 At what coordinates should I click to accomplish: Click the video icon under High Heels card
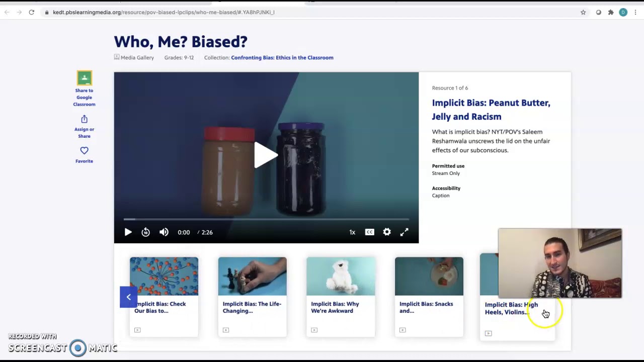[x=488, y=333]
